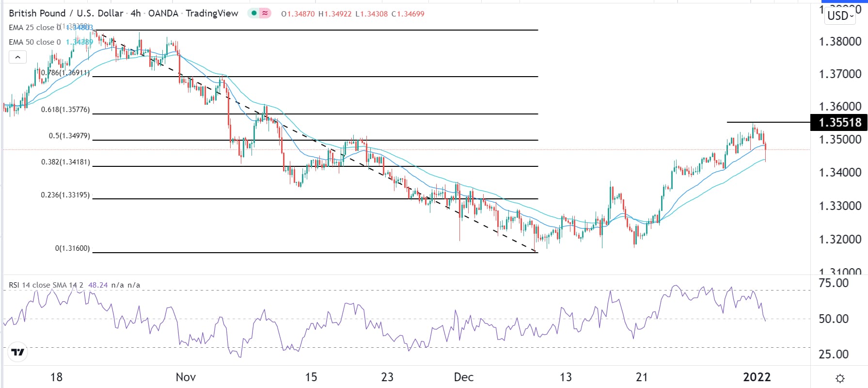Click the 0.382 Fibonacci level label
868x388 pixels.
tap(65, 162)
